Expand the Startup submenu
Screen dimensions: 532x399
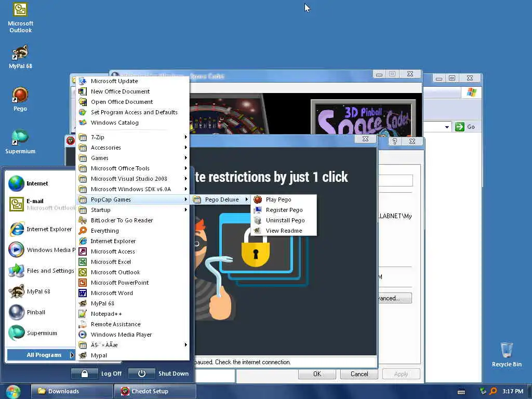pos(132,210)
